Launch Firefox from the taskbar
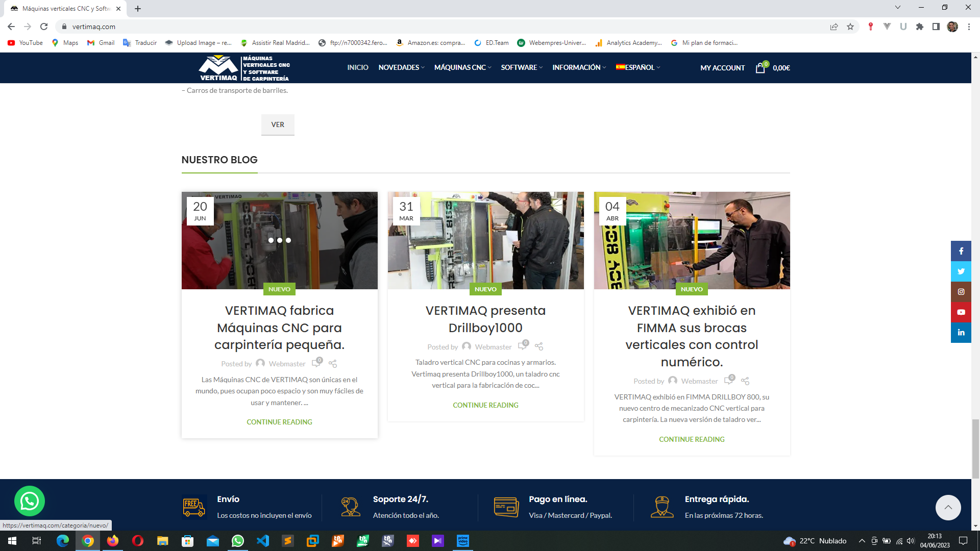980x551 pixels. [113, 541]
